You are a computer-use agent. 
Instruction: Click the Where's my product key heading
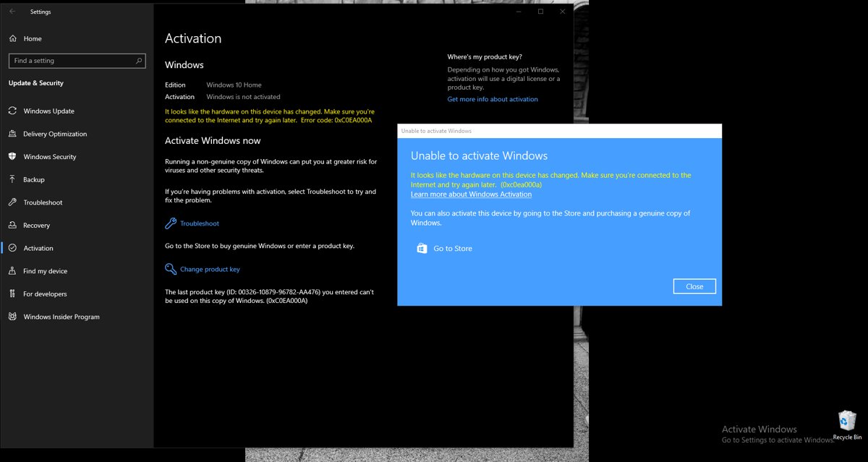click(485, 56)
